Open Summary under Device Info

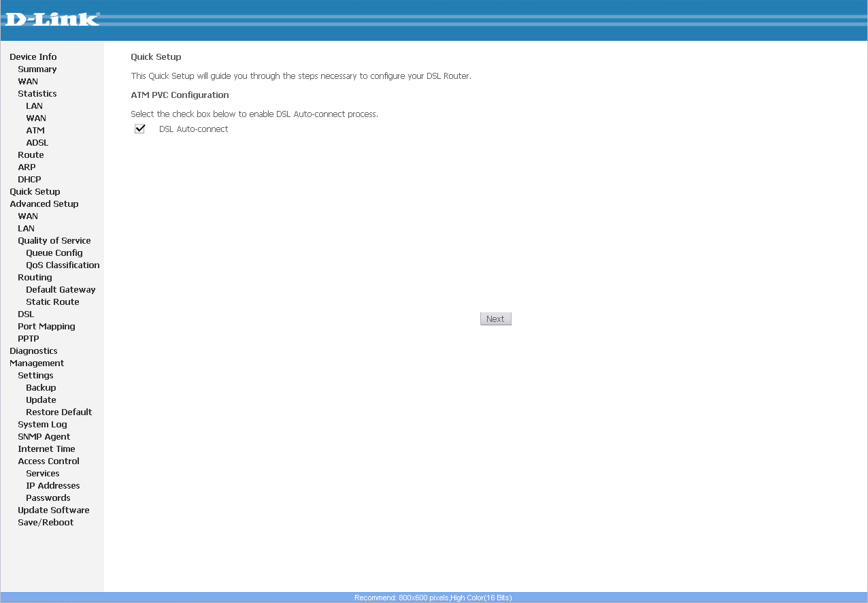pyautogui.click(x=37, y=69)
